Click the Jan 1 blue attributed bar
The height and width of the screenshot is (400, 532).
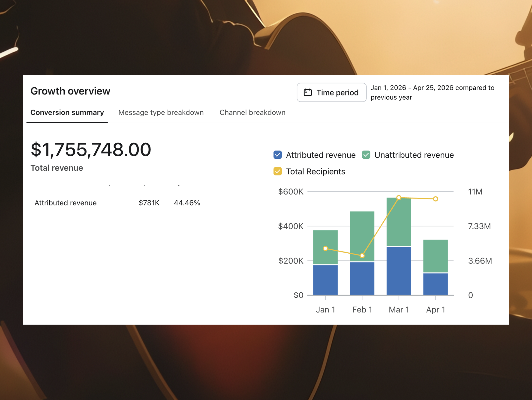(325, 280)
